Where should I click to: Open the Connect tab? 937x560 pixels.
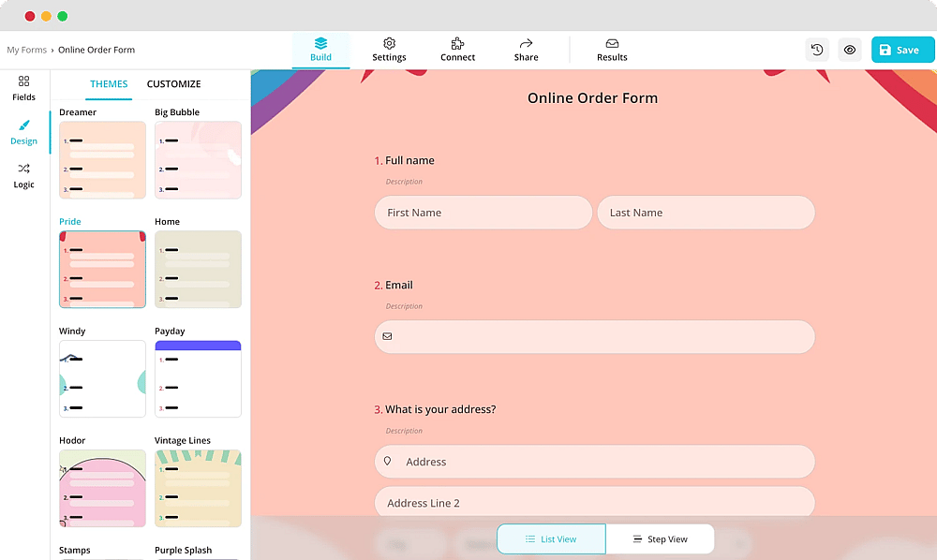[x=458, y=51]
